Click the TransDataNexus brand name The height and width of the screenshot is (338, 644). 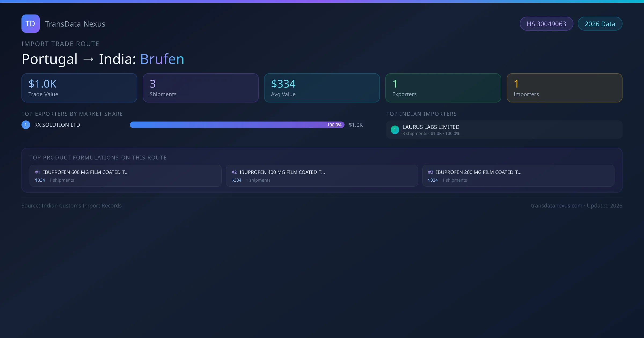[x=75, y=24]
